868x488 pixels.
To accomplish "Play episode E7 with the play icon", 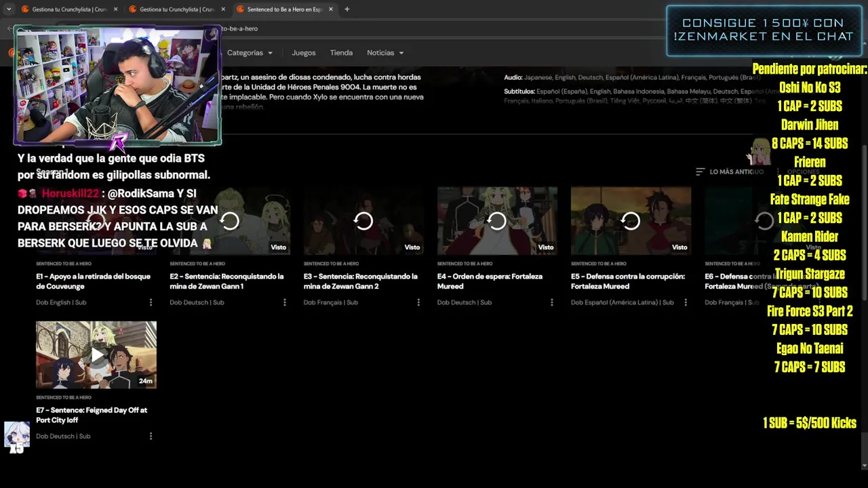I will coord(97,355).
